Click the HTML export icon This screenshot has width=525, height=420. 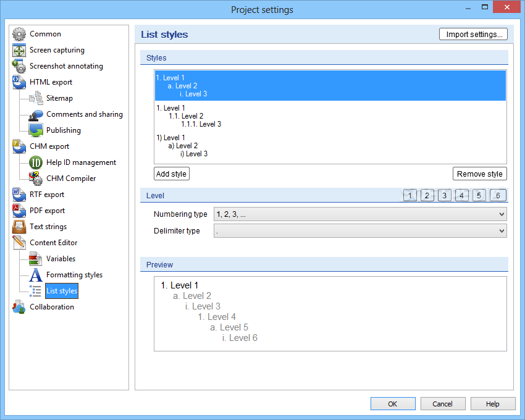(x=19, y=82)
